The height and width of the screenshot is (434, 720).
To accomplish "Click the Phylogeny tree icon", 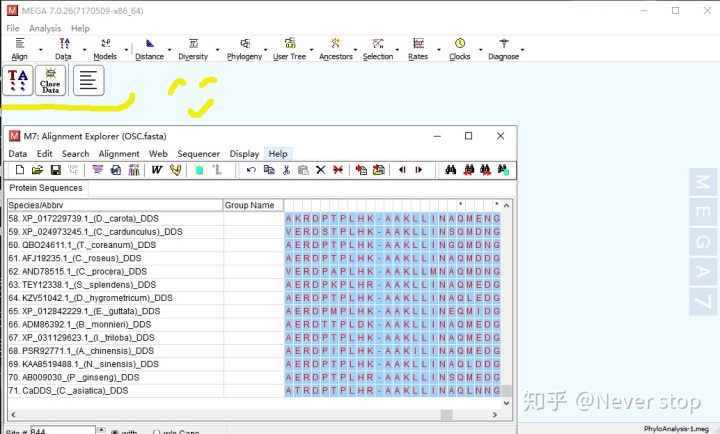I will tap(245, 44).
